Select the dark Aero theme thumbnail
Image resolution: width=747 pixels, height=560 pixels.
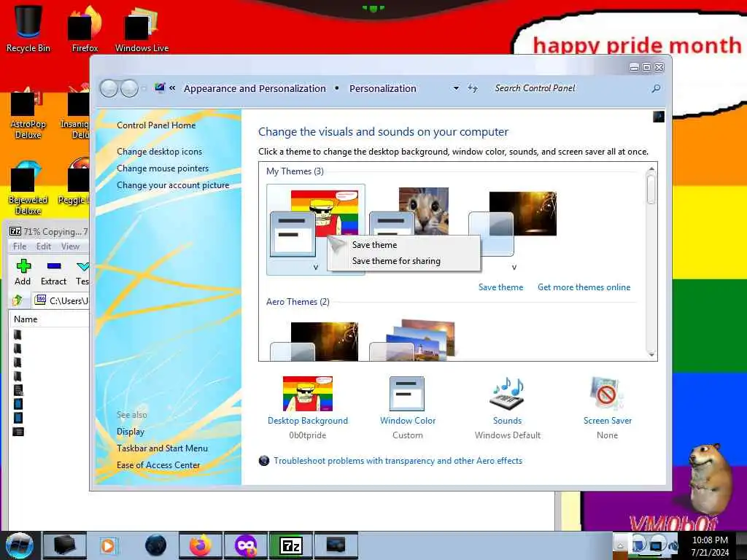pos(314,340)
